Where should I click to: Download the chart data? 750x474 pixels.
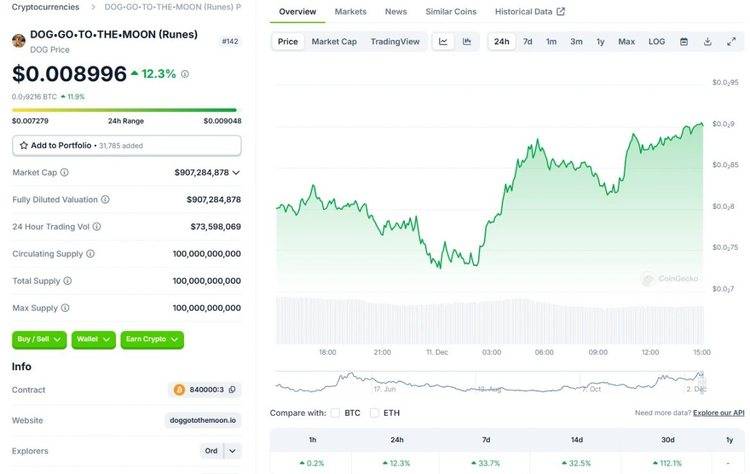point(707,42)
